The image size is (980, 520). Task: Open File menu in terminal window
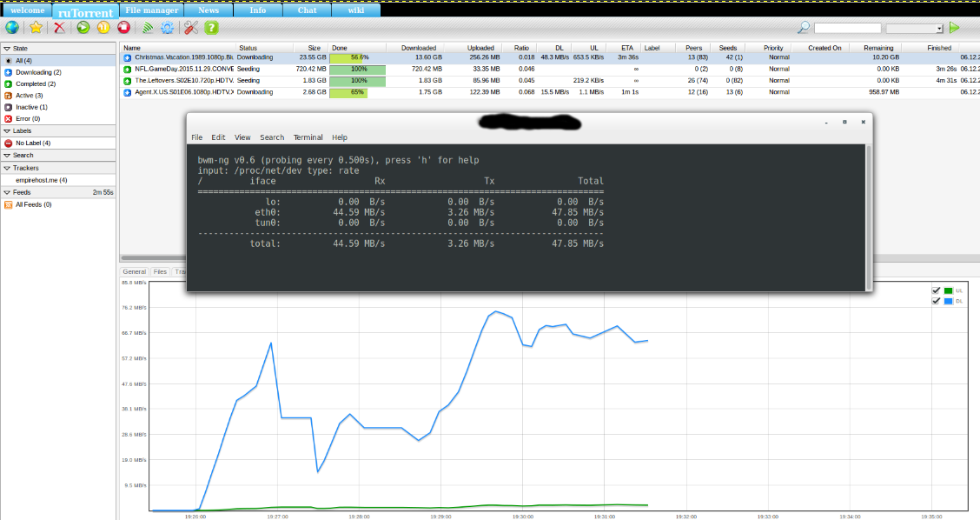197,137
